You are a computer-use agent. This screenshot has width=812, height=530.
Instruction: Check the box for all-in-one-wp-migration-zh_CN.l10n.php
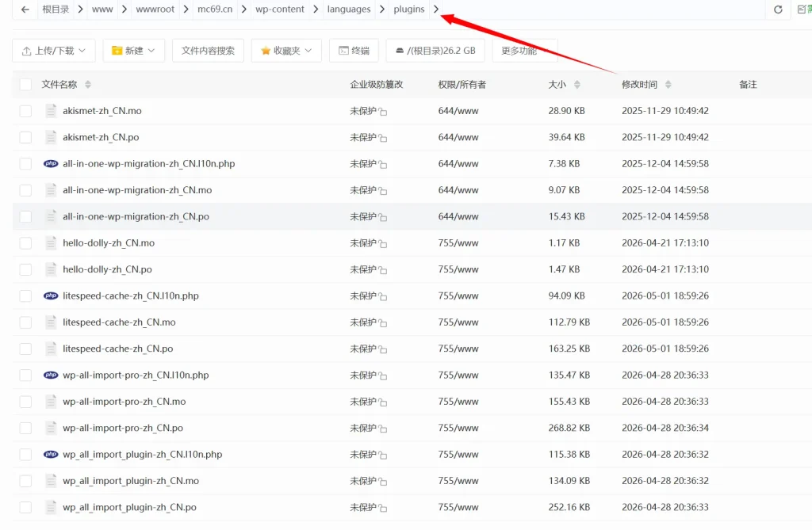25,163
